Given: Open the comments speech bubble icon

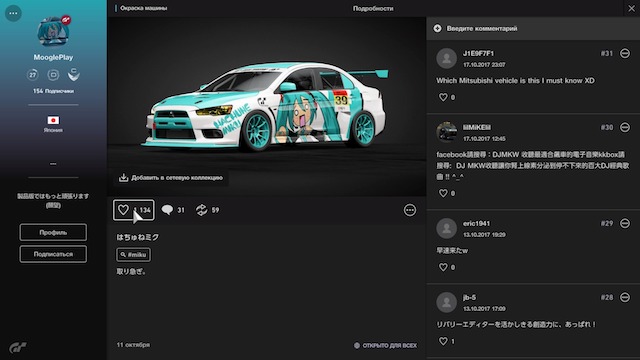Looking at the screenshot, I should pyautogui.click(x=167, y=210).
